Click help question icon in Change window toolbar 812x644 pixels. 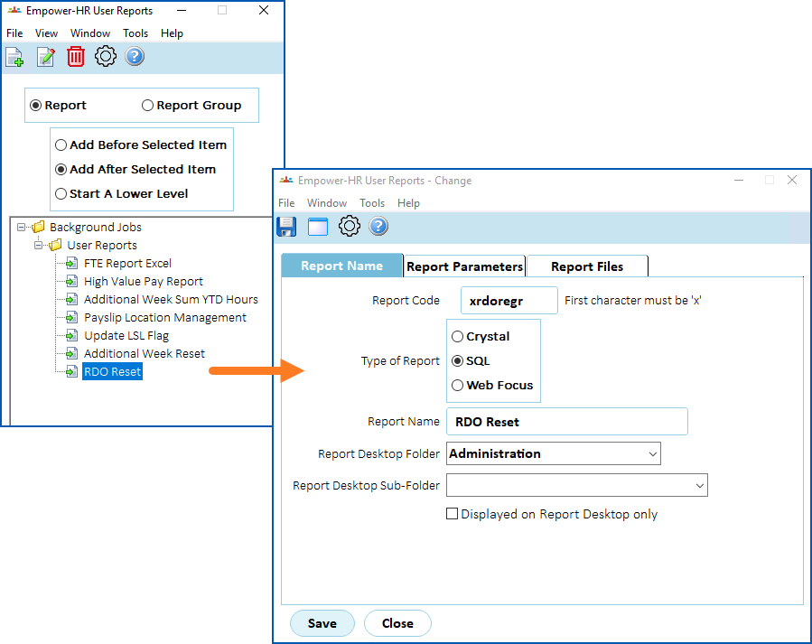378,226
